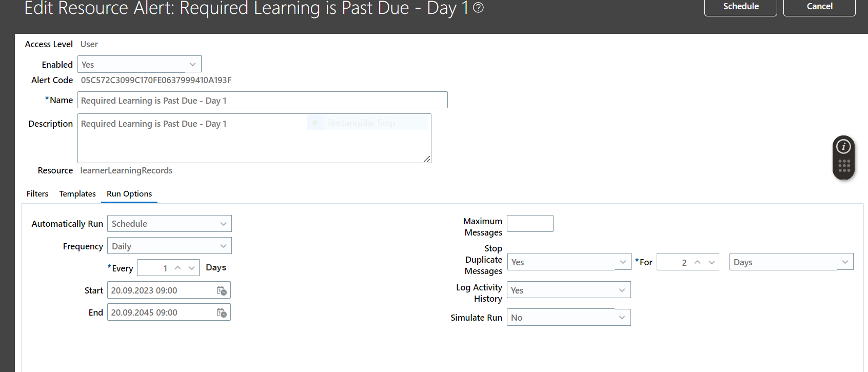This screenshot has height=372, width=868.
Task: Click the Cancel button
Action: coord(819,7)
